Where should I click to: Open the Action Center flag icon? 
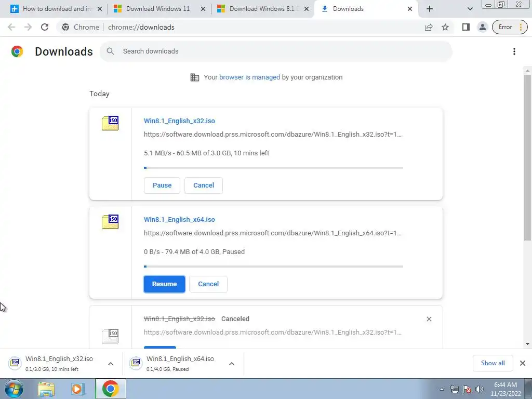(467, 389)
